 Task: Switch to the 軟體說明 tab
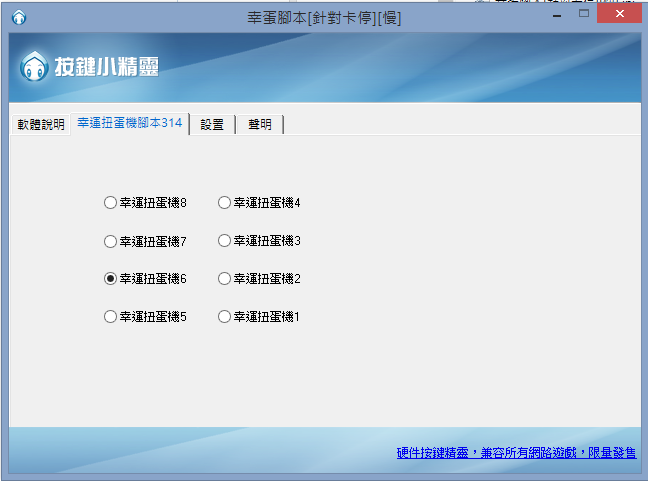pos(40,125)
